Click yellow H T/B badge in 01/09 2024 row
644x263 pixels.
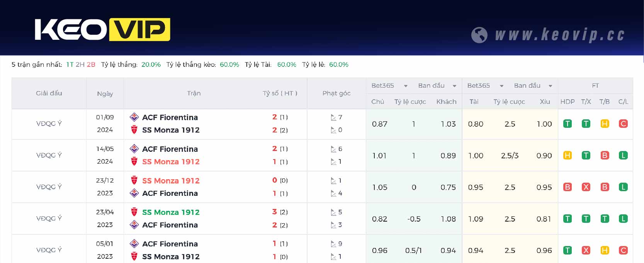tap(605, 124)
